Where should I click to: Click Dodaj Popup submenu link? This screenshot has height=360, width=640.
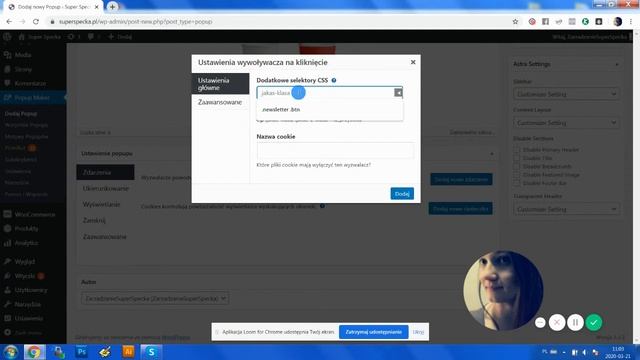click(21, 113)
